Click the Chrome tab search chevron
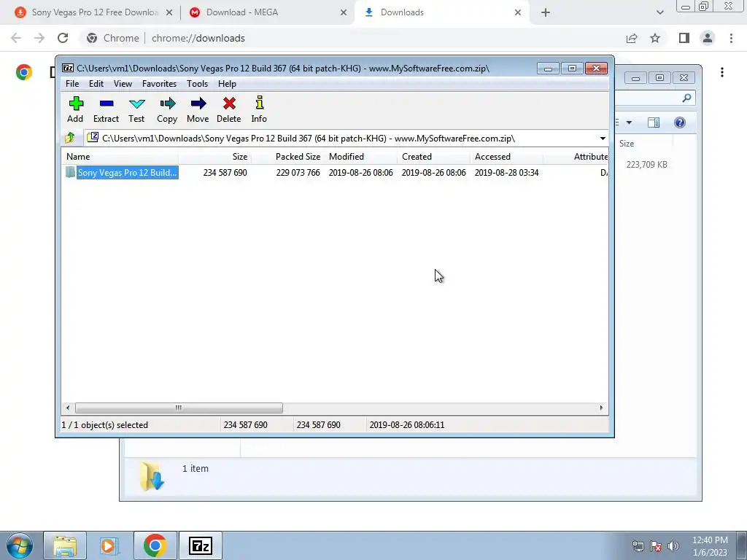The height and width of the screenshot is (560, 747). click(x=659, y=13)
